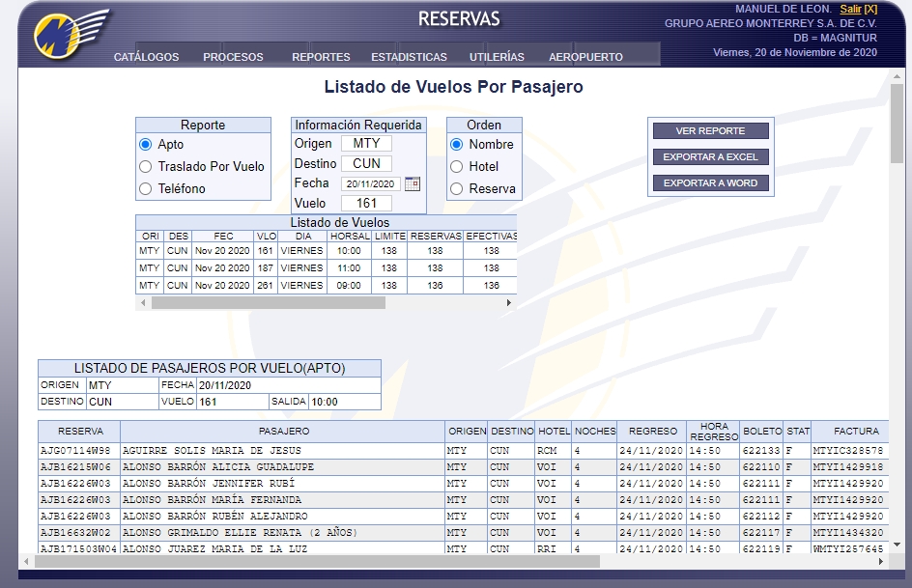Click flight list scrollbar right arrow
This screenshot has width=912, height=588.
[x=509, y=302]
